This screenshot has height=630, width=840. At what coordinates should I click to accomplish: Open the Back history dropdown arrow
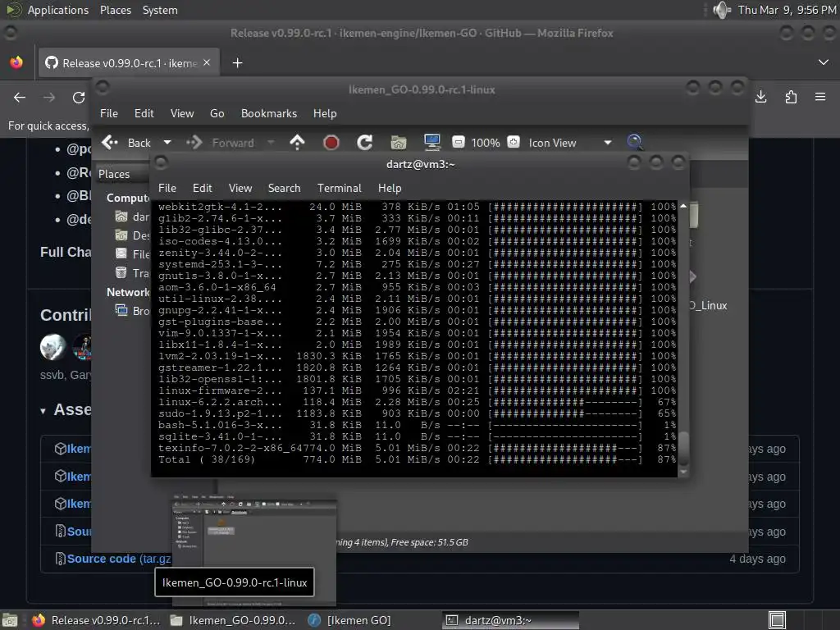click(x=167, y=143)
